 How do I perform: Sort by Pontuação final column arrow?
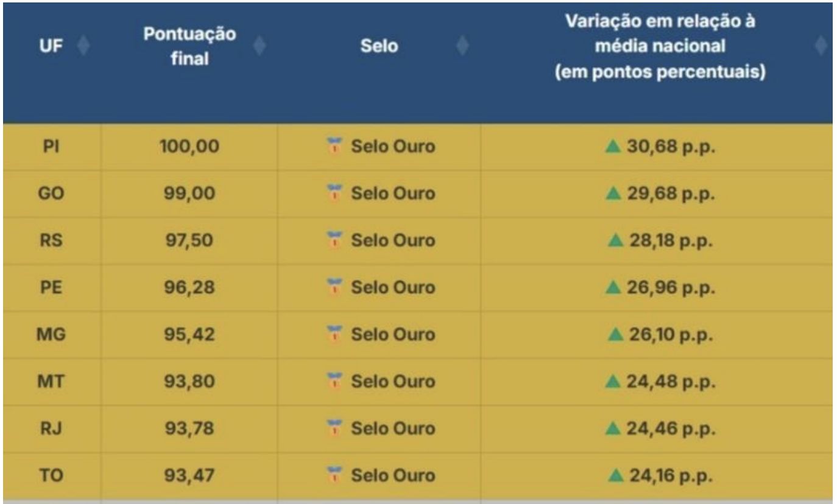259,46
